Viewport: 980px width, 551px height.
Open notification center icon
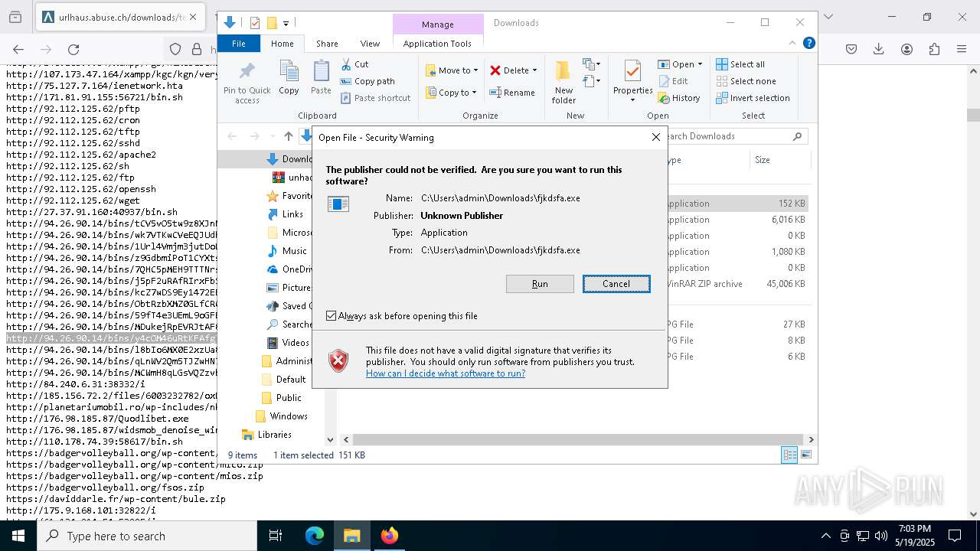click(955, 536)
